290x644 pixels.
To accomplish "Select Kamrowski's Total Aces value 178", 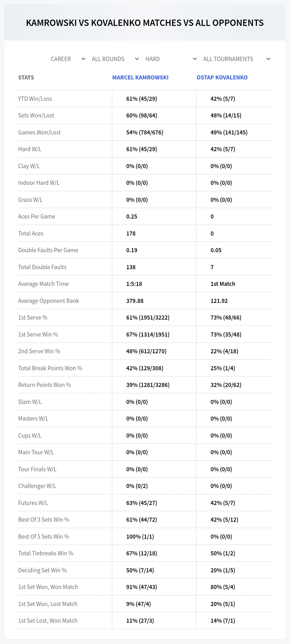I will click(131, 233).
